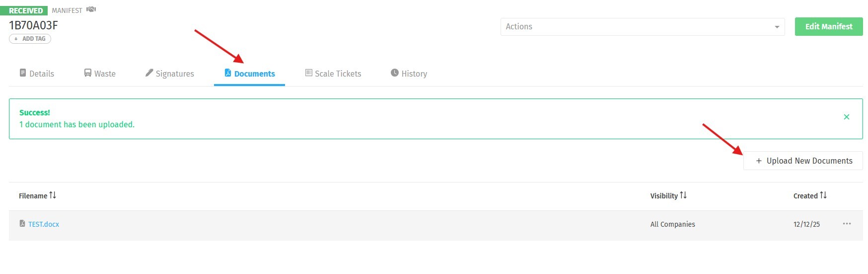Open the Actions dropdown
868x274 pixels.
636,27
